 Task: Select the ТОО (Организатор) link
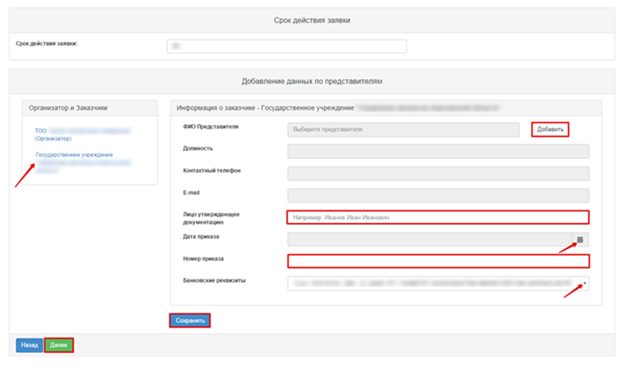click(83, 134)
